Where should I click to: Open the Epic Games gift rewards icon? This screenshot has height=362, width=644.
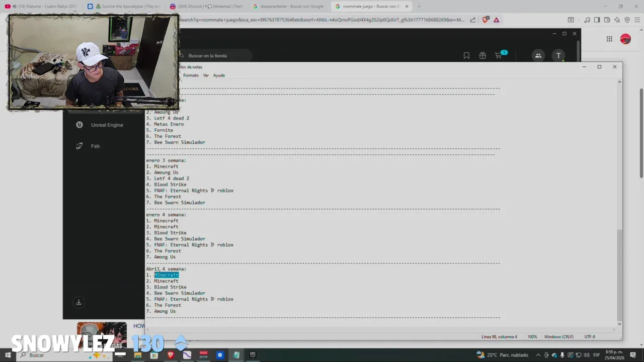tap(482, 56)
